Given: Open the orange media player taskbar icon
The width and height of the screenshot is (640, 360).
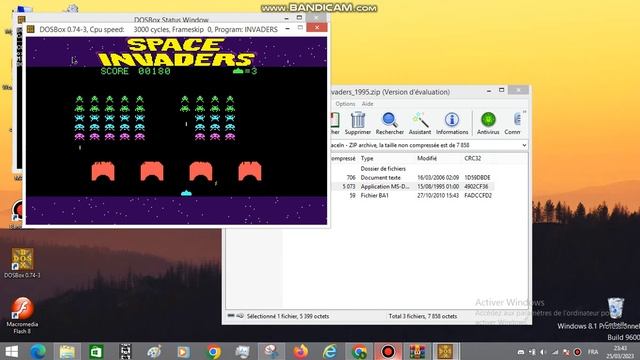Looking at the screenshot, I should 183,351.
